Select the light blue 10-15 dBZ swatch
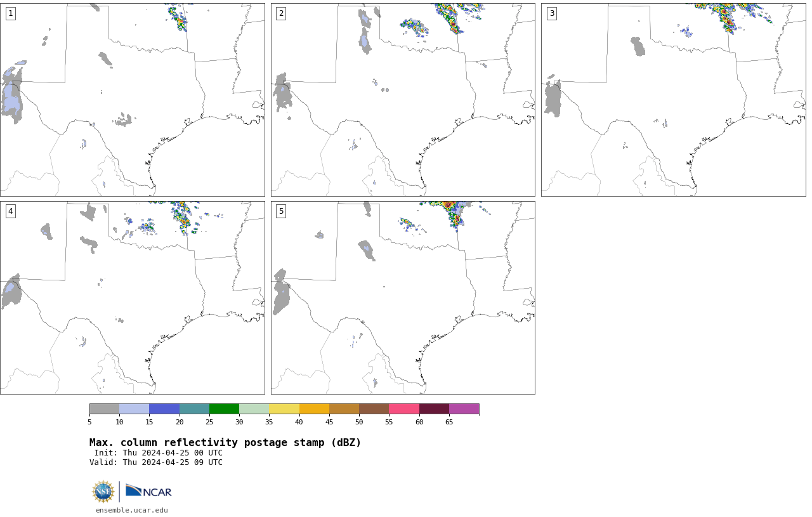 (134, 409)
